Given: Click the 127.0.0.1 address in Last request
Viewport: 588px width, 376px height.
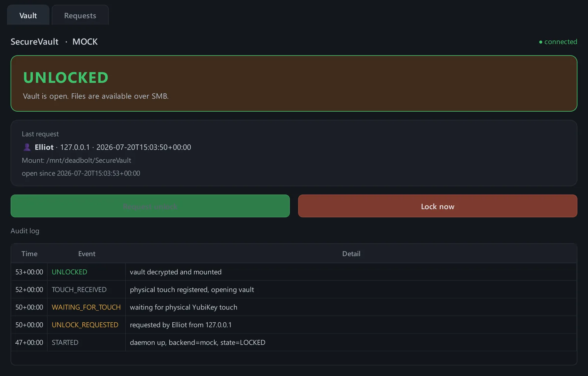Looking at the screenshot, I should [75, 147].
